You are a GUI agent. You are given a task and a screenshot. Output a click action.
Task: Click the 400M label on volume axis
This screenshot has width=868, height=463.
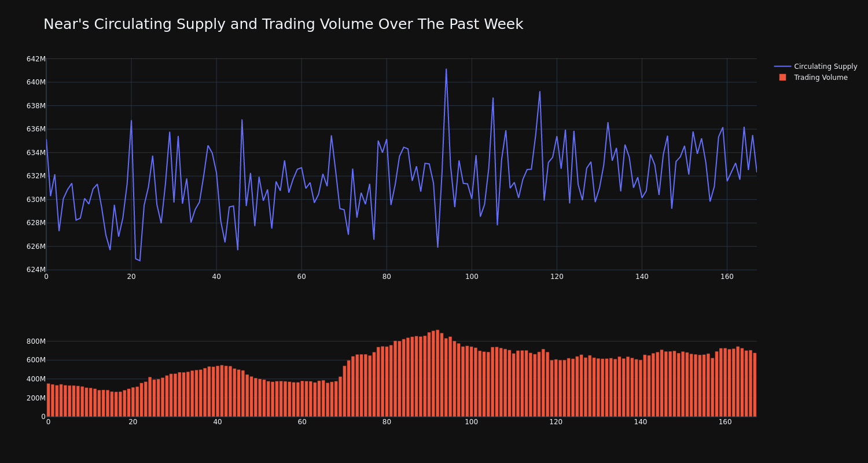[36, 379]
